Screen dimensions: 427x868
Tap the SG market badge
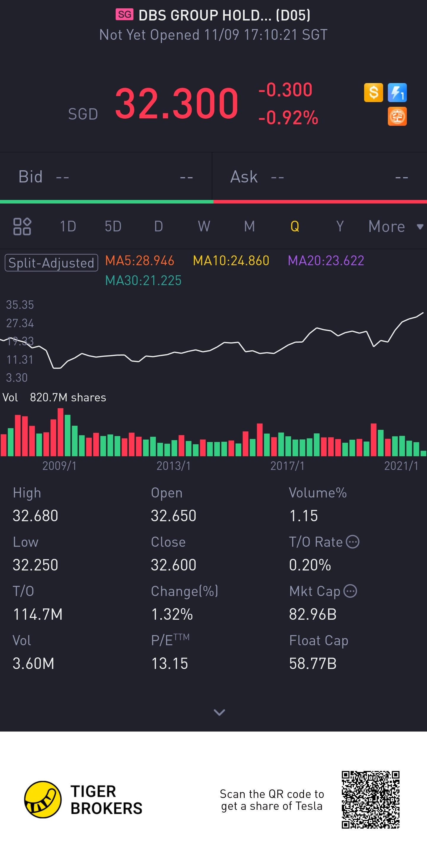click(124, 15)
